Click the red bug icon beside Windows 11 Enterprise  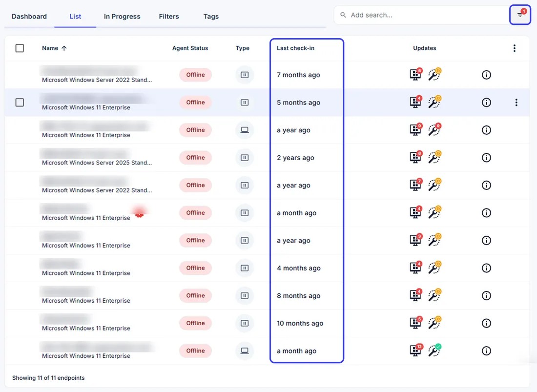tap(139, 213)
